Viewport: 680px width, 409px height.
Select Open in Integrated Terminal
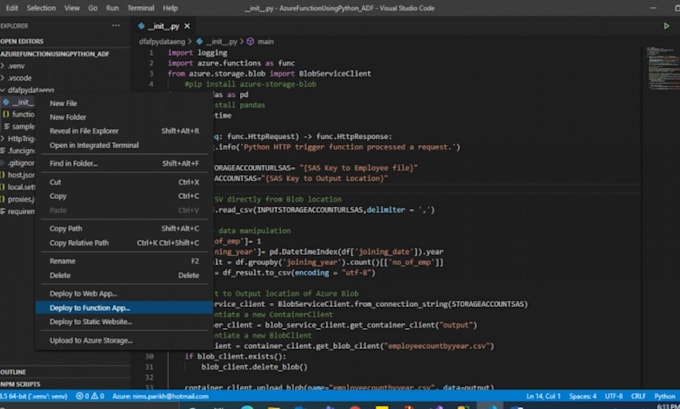[x=124, y=145]
